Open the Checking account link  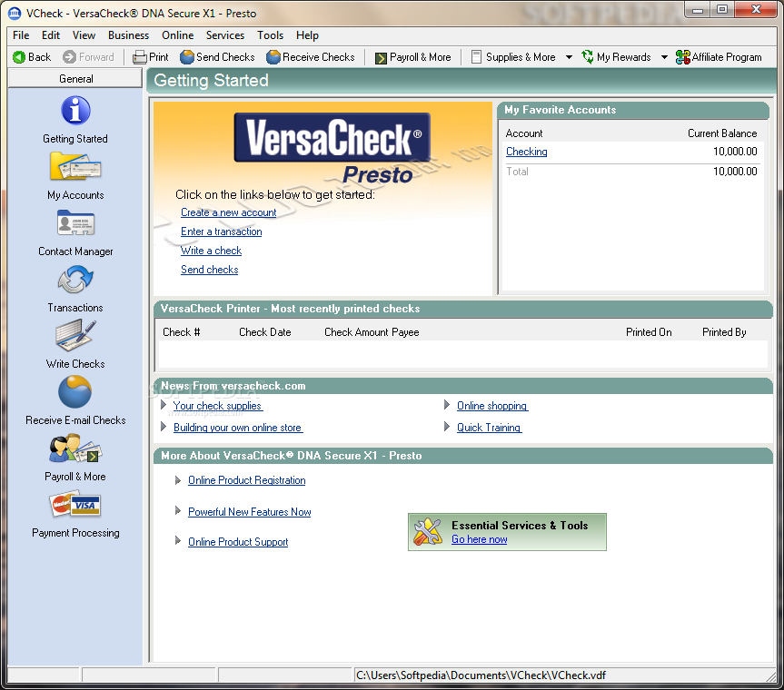(x=527, y=152)
